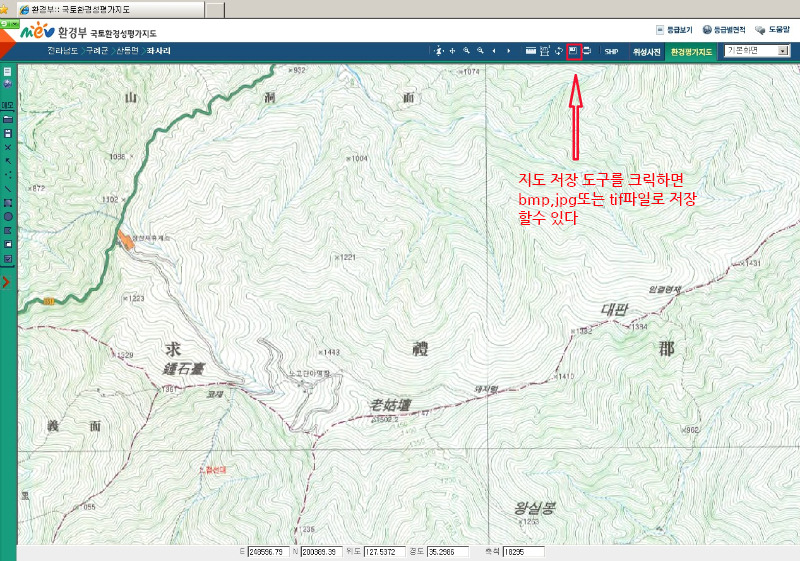Click the 경도 value field

coord(447,552)
